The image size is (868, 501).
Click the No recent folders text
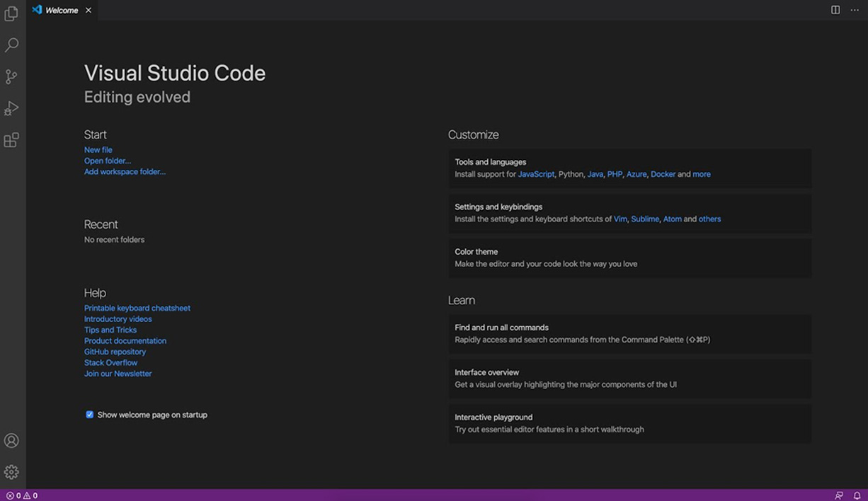114,240
